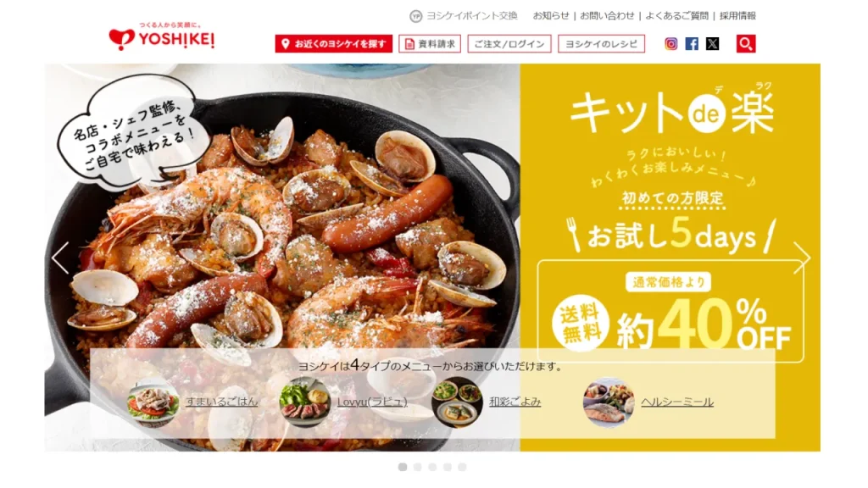Open the Instagram icon link
Viewport: 868px width, 488px height.
(x=670, y=44)
